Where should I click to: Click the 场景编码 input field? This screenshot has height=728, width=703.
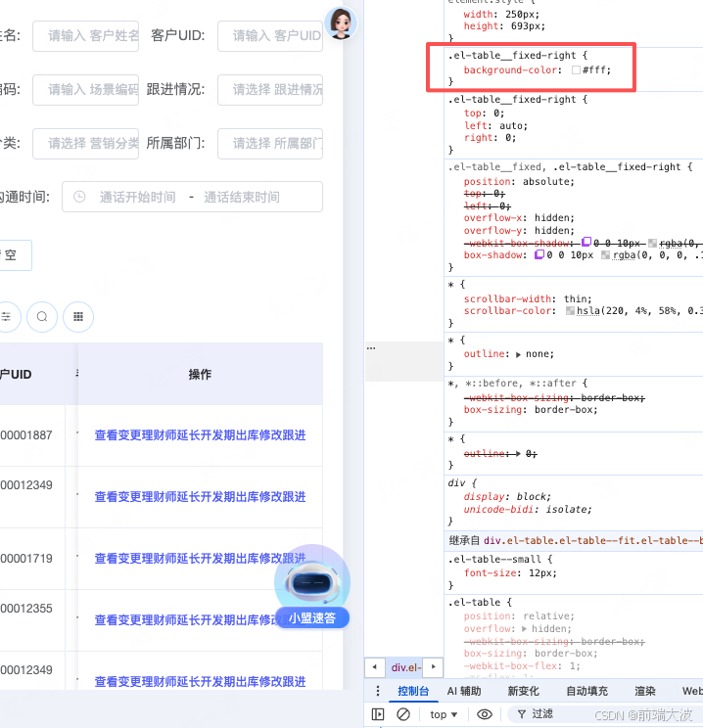[85, 90]
